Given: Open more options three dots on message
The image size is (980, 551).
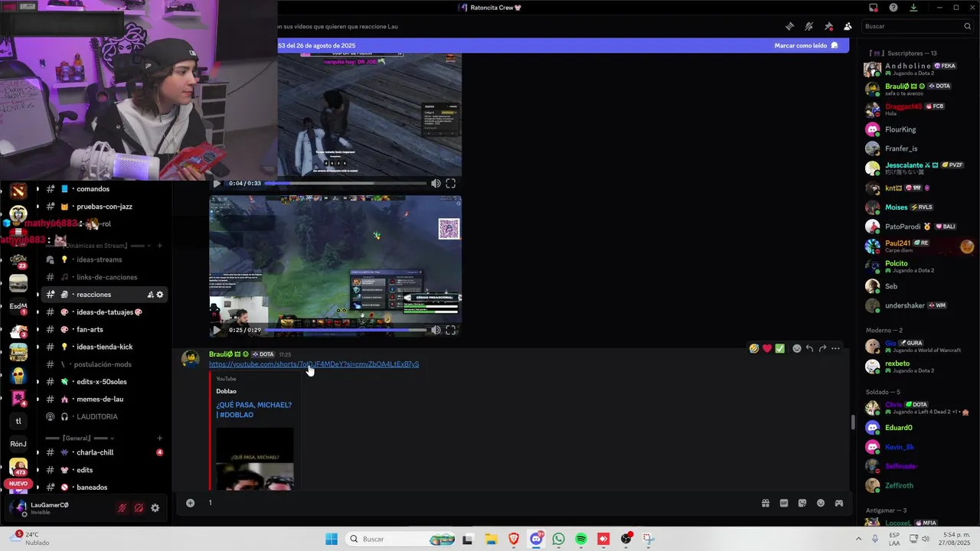Looking at the screenshot, I should (x=835, y=348).
